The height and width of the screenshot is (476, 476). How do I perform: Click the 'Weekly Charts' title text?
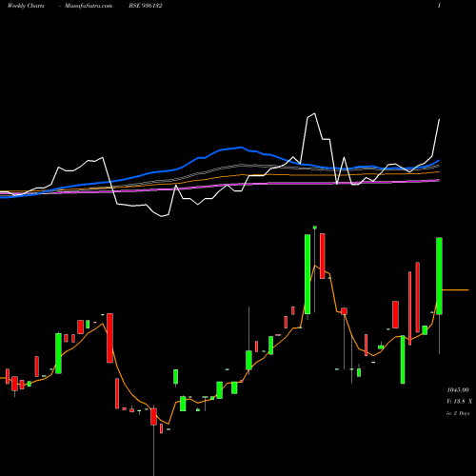(26, 6)
